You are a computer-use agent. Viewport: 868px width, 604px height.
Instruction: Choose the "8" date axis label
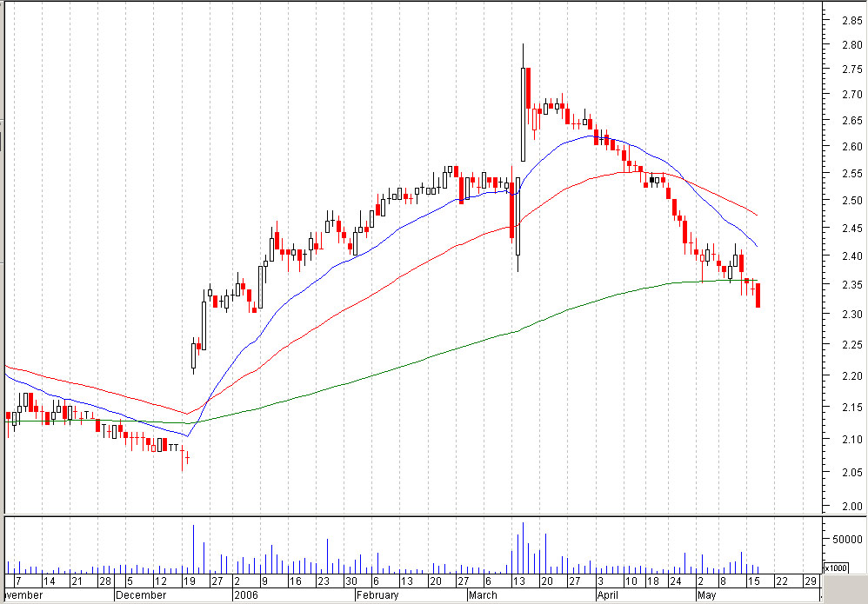[x=723, y=581]
